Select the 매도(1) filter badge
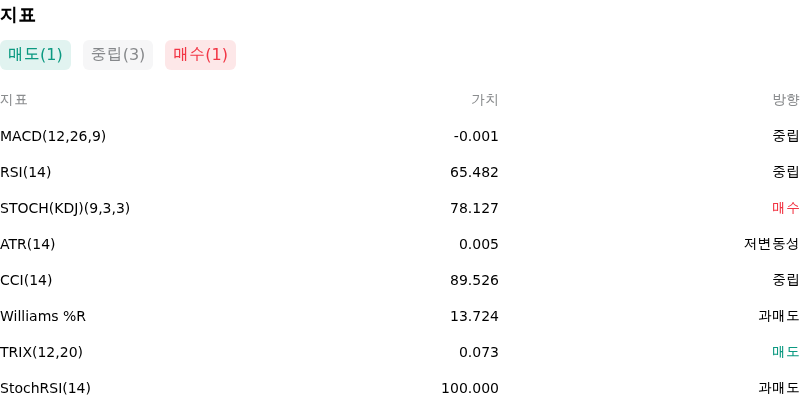Image resolution: width=800 pixels, height=398 pixels. click(35, 55)
